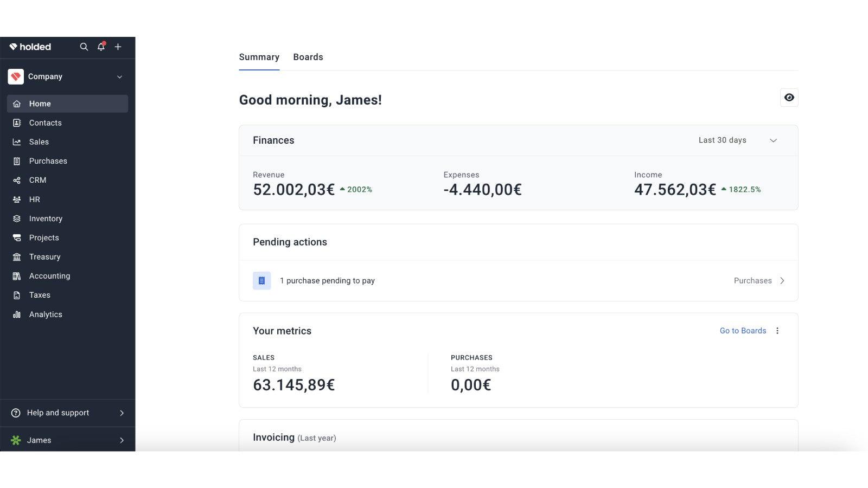Open search with the magnifier icon
The height and width of the screenshot is (488, 868).
pyautogui.click(x=84, y=47)
